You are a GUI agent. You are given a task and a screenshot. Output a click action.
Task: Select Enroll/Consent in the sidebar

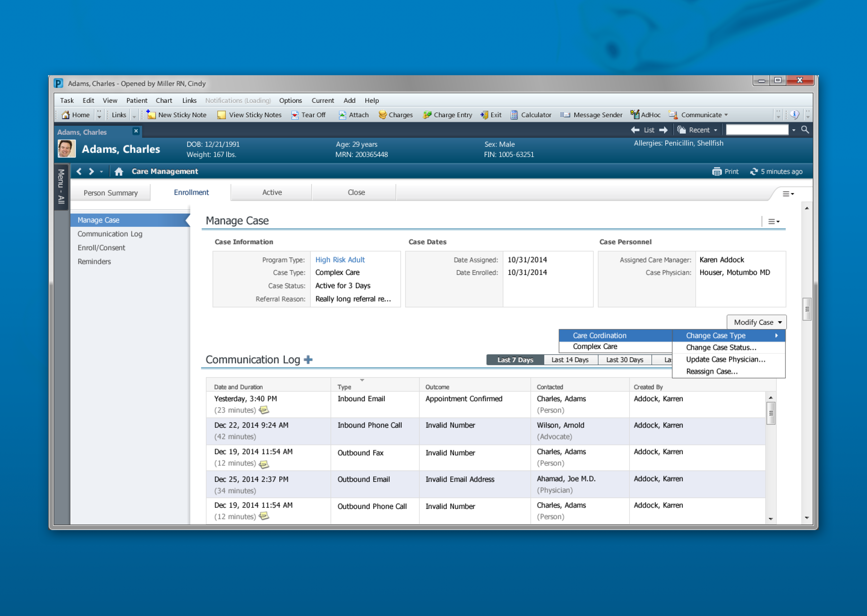(101, 247)
